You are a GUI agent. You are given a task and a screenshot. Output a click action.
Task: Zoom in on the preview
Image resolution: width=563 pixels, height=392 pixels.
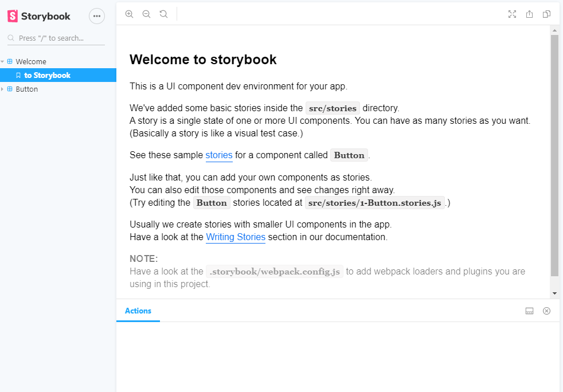point(129,14)
